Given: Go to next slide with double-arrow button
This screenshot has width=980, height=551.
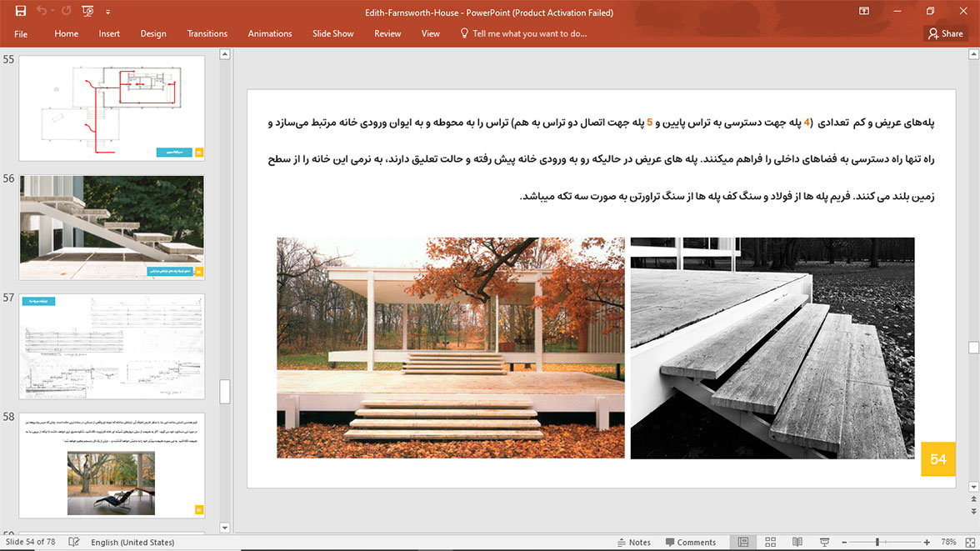Looking at the screenshot, I should [x=973, y=511].
